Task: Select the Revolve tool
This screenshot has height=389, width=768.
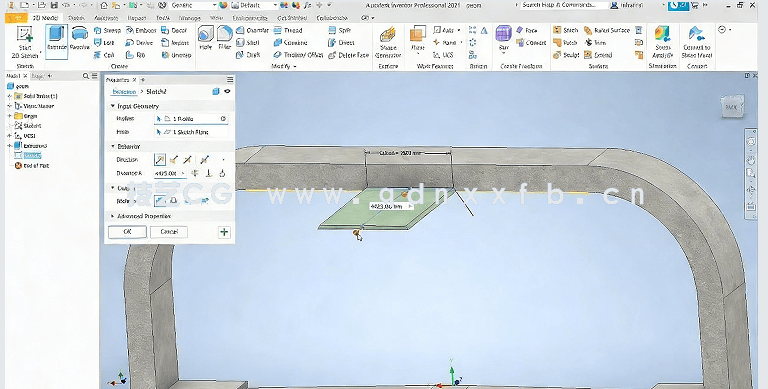Action: 79,38
